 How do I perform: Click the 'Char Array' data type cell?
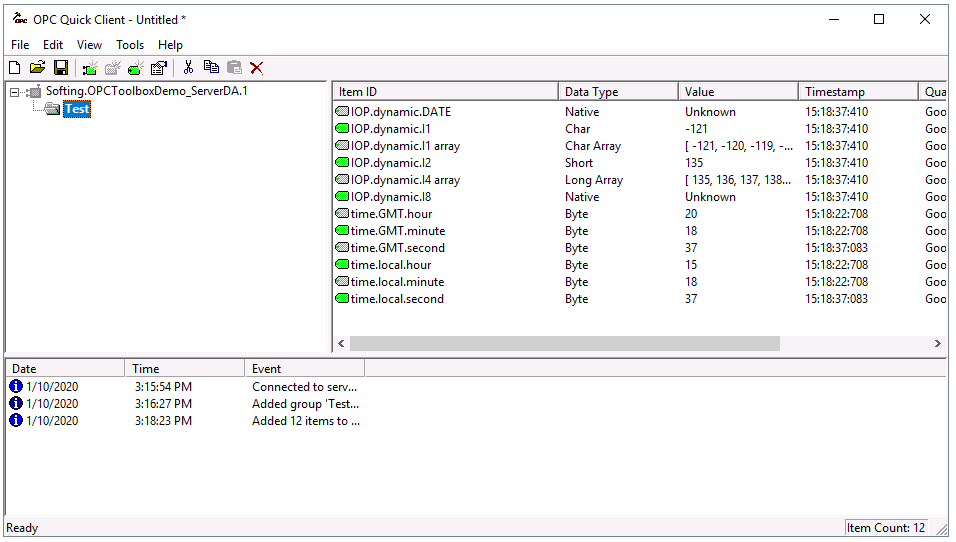pos(593,146)
